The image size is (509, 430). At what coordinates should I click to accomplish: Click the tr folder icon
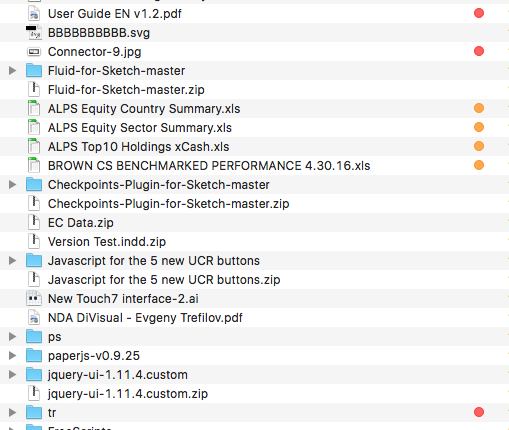click(x=34, y=413)
